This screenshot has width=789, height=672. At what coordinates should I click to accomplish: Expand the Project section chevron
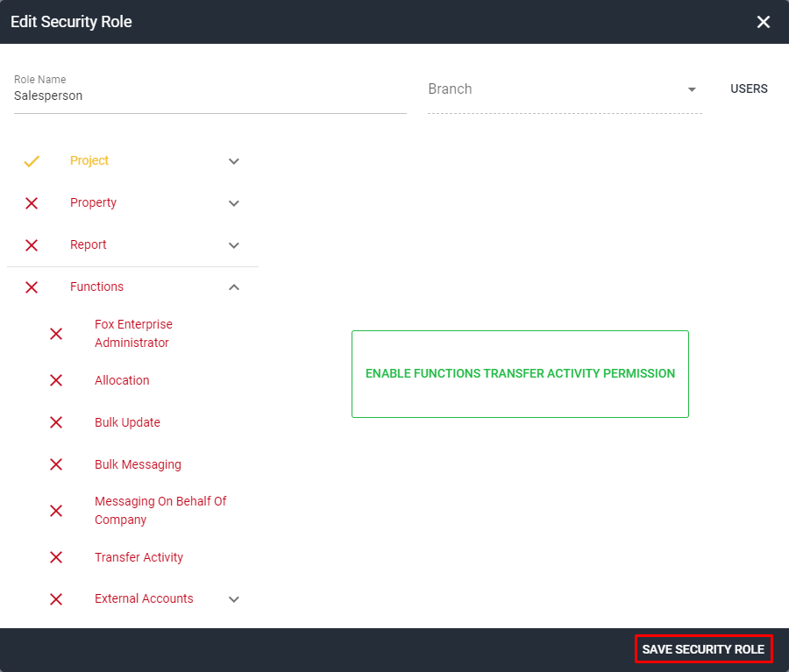tap(233, 161)
